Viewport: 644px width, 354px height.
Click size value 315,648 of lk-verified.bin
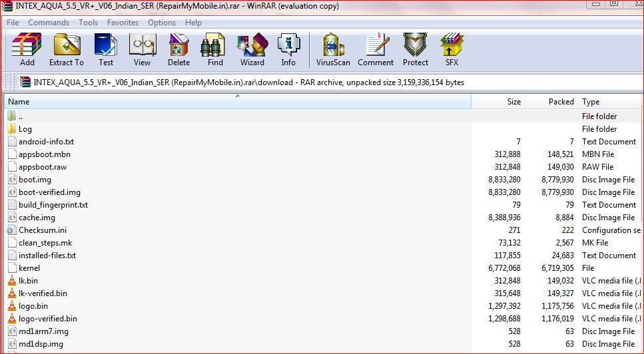point(507,293)
